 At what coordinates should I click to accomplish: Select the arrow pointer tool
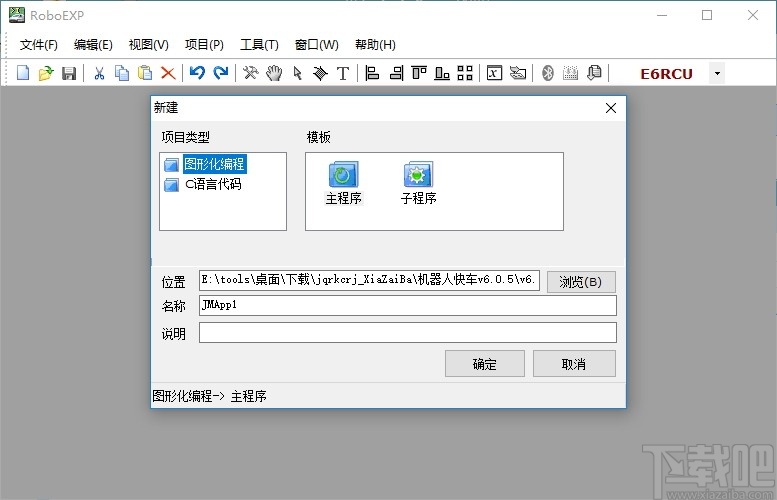click(297, 73)
